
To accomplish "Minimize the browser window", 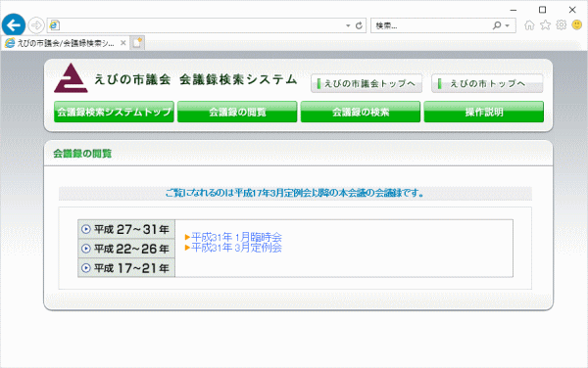I will point(514,10).
